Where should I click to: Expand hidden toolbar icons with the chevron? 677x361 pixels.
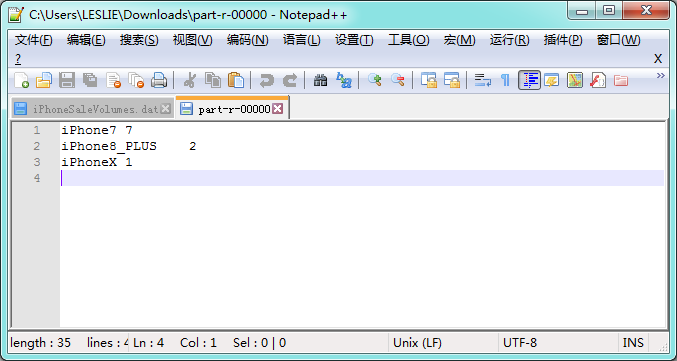click(661, 76)
